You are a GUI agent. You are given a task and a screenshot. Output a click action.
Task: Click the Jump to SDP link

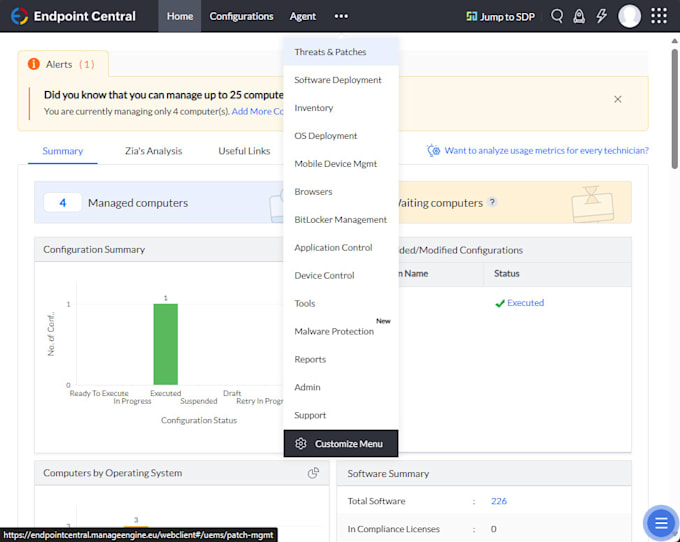(x=500, y=16)
